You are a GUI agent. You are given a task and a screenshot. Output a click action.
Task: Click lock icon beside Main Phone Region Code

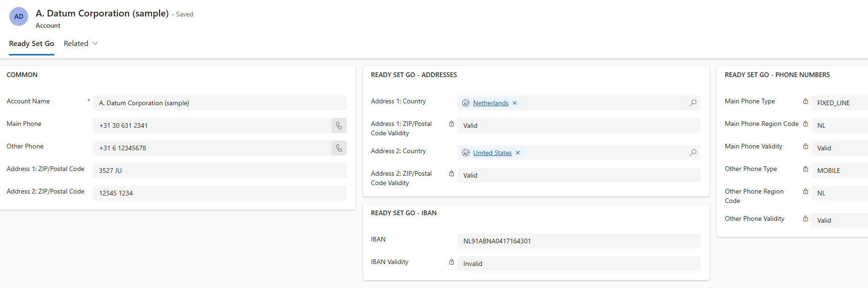click(806, 124)
